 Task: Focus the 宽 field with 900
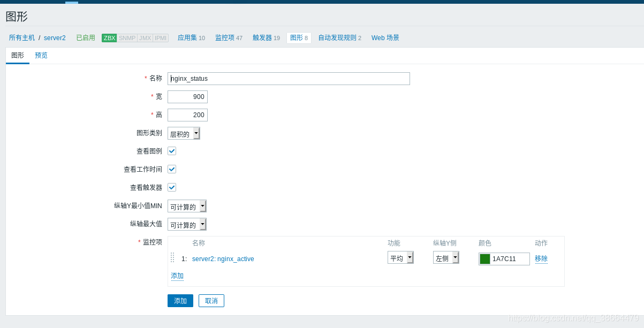click(187, 97)
